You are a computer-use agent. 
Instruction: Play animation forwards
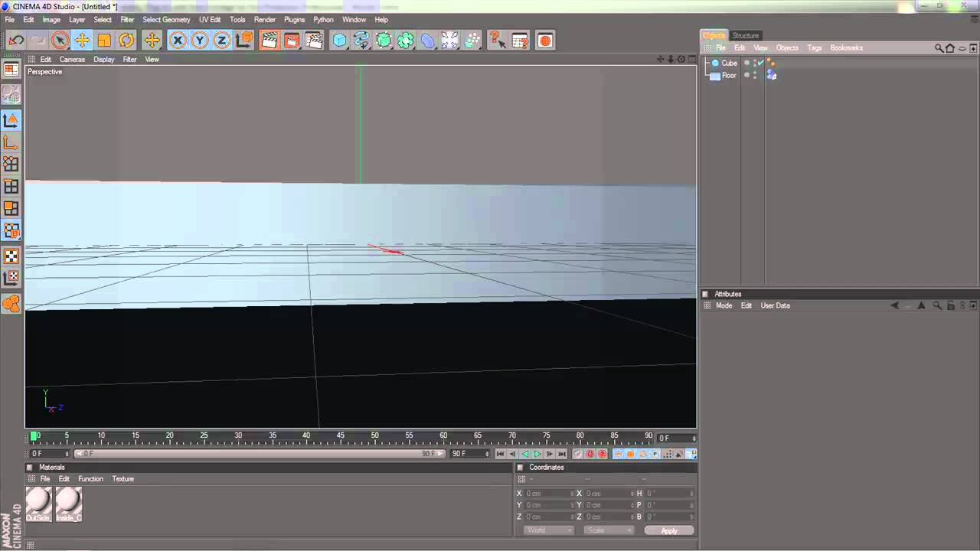(537, 455)
